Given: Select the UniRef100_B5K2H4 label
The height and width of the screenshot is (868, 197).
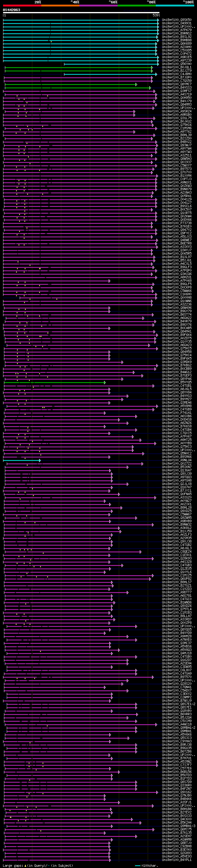Looking at the screenshot, I should click(x=177, y=822).
